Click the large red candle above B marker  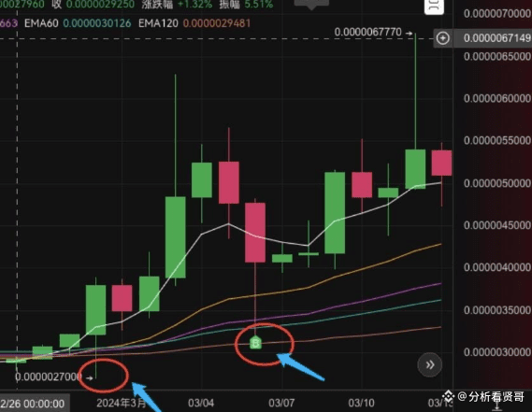point(255,233)
